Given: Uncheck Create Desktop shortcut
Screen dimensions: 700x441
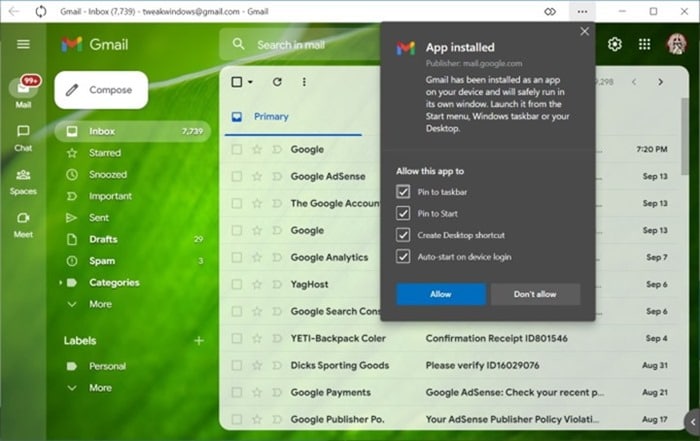Looking at the screenshot, I should coord(403,235).
